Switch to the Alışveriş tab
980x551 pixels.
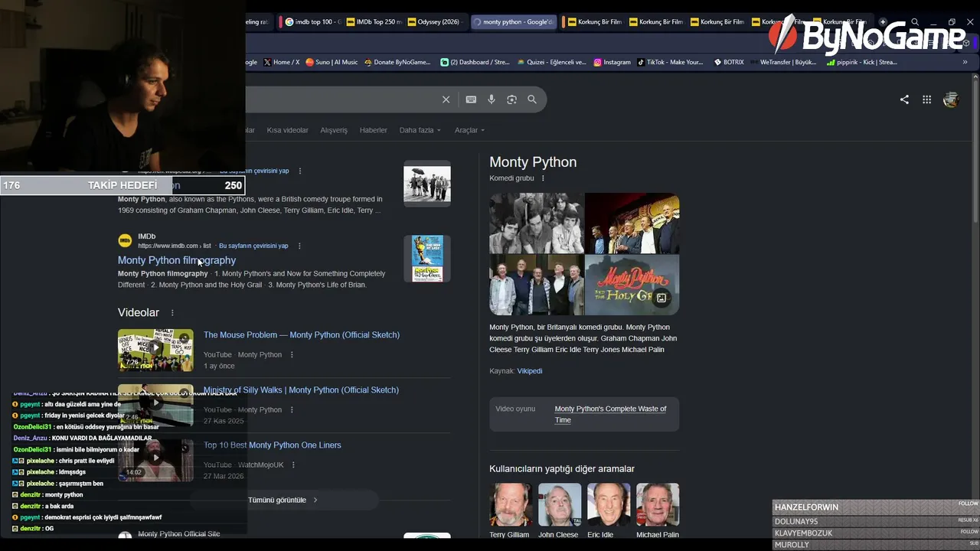tap(334, 130)
